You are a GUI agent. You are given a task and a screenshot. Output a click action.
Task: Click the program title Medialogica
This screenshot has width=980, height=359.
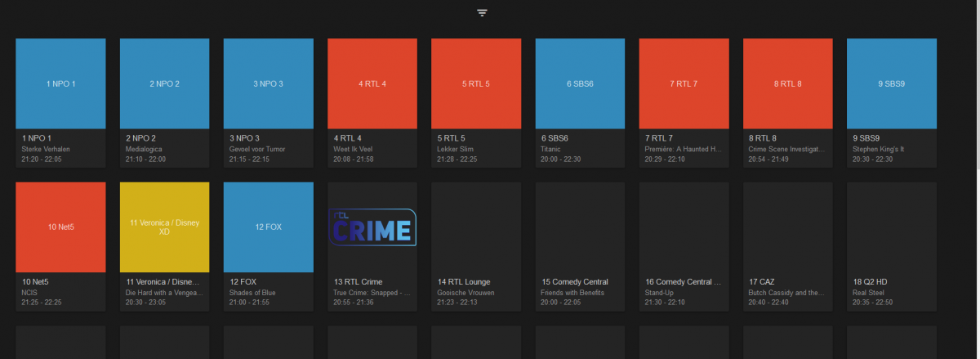coord(145,149)
